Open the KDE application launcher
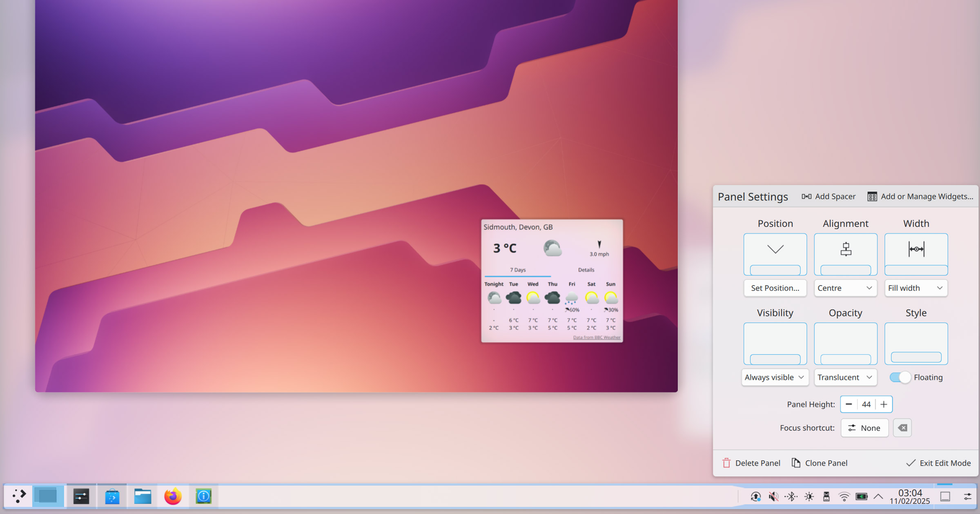980x514 pixels. tap(19, 496)
